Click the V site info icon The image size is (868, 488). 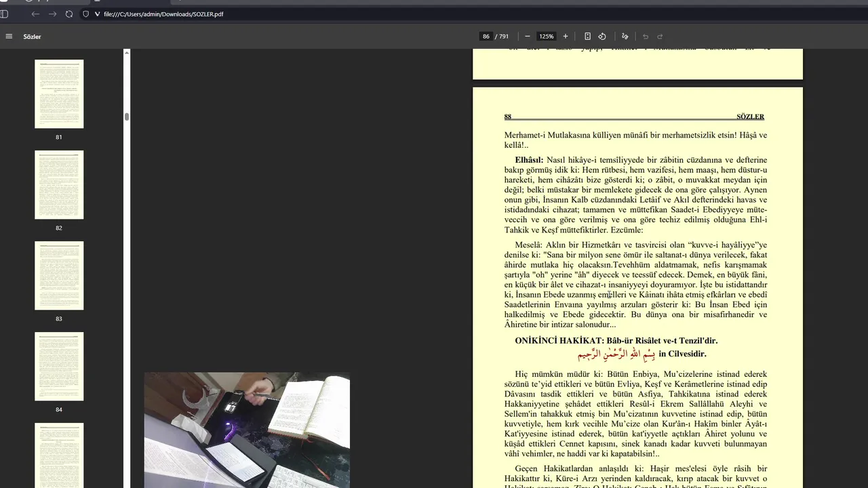coord(97,14)
